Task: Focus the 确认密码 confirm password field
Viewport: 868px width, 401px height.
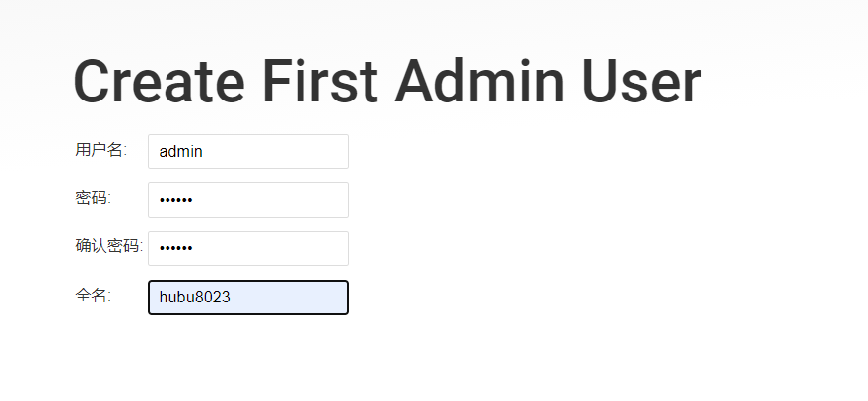Action: point(247,248)
